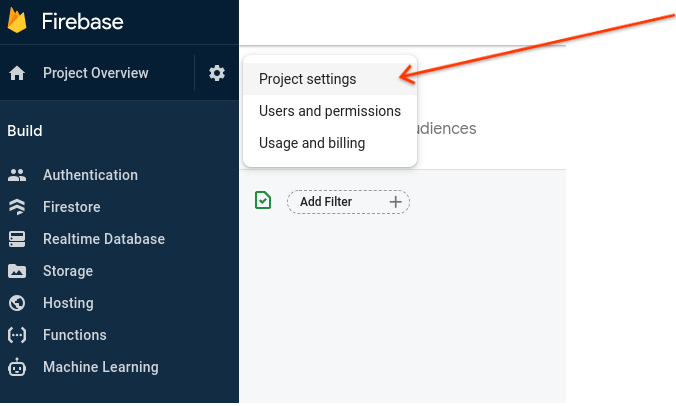Screen dimensions: 676x406
Task: Click the Add Filter chip label
Action: point(326,202)
